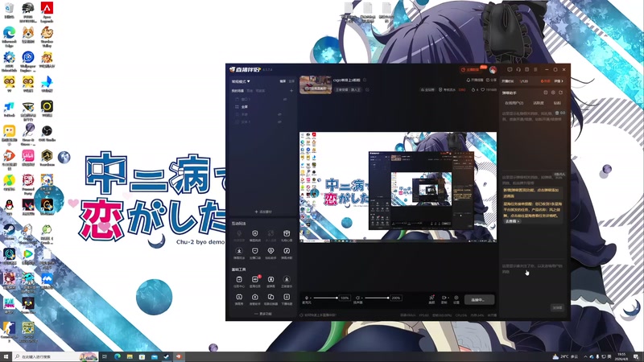Click the 连接中 start-live button

click(x=479, y=300)
